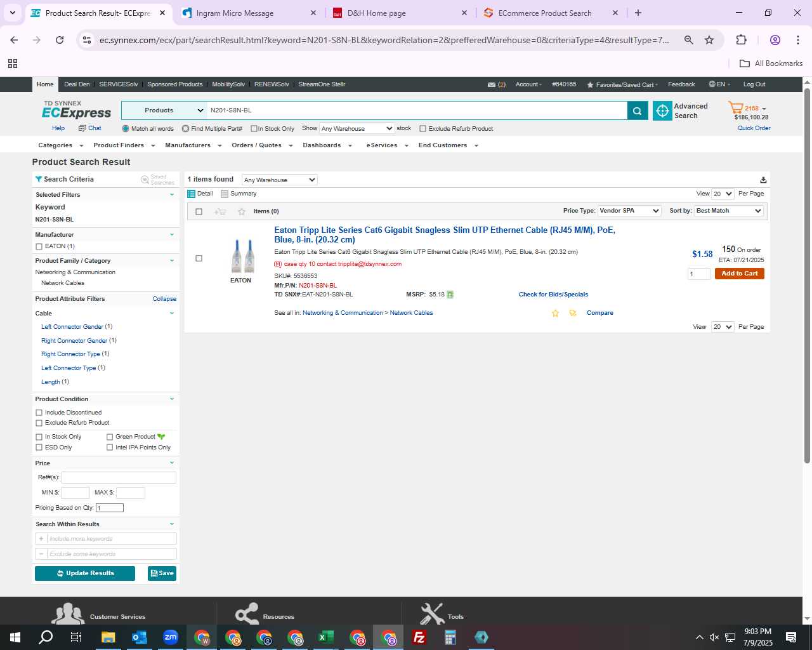Click the add-to-cart icon in items toolbar
This screenshot has width=812, height=650.
coord(220,211)
